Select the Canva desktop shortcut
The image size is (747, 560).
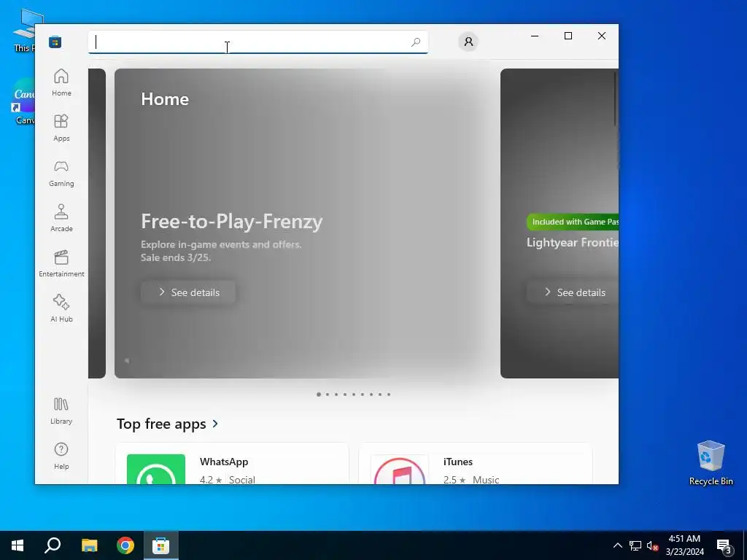coord(23,102)
